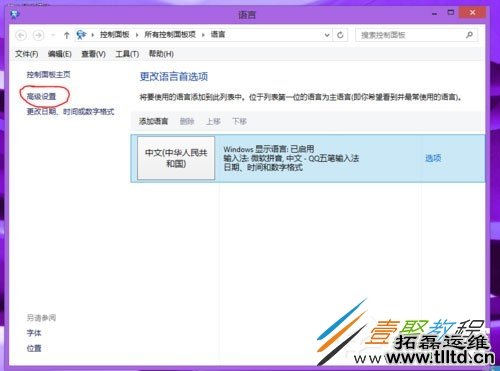This screenshot has width=500, height=371.
Task: Open the address bar history dropdown
Action: (327, 35)
